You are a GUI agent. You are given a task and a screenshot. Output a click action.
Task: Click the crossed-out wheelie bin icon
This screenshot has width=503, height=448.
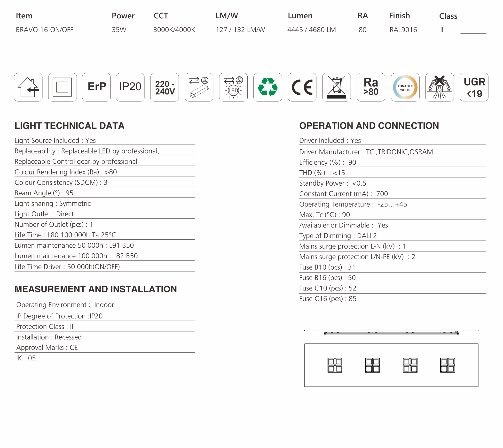(x=336, y=87)
